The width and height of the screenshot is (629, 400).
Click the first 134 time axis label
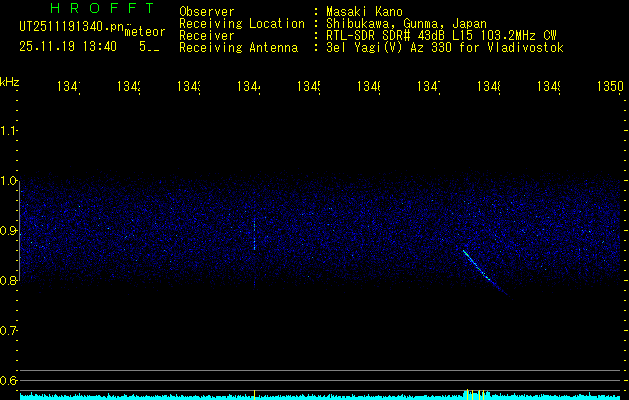click(x=68, y=87)
